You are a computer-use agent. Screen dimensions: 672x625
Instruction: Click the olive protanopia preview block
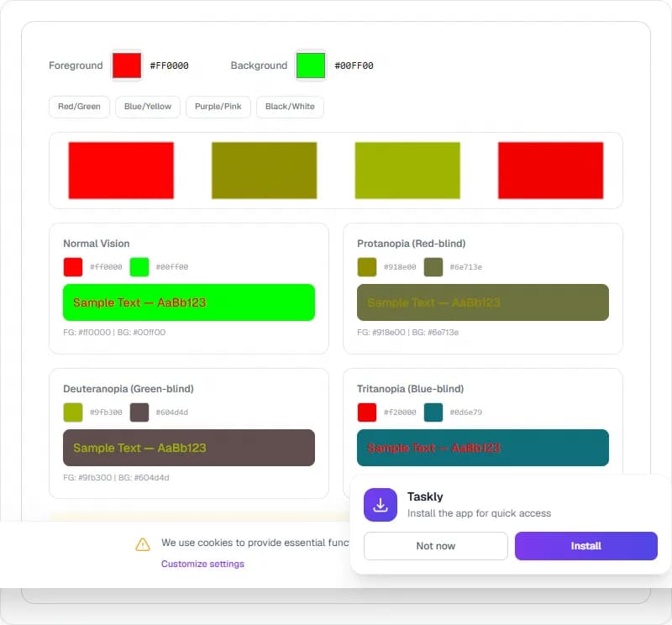pyautogui.click(x=265, y=171)
